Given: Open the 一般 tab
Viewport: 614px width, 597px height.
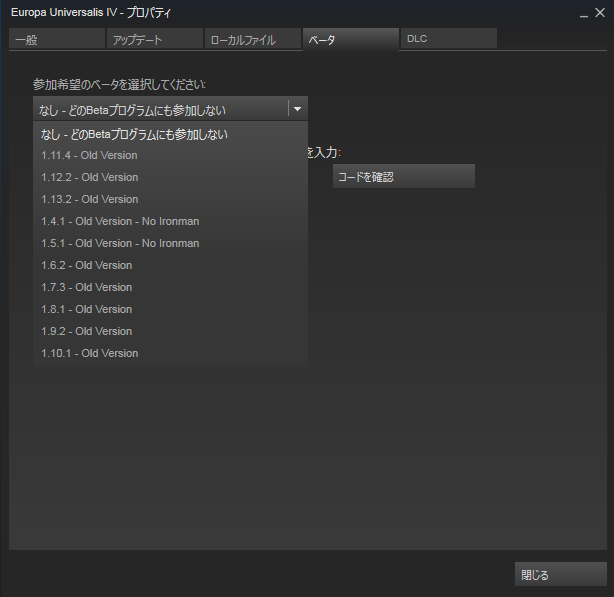Looking at the screenshot, I should point(57,39).
